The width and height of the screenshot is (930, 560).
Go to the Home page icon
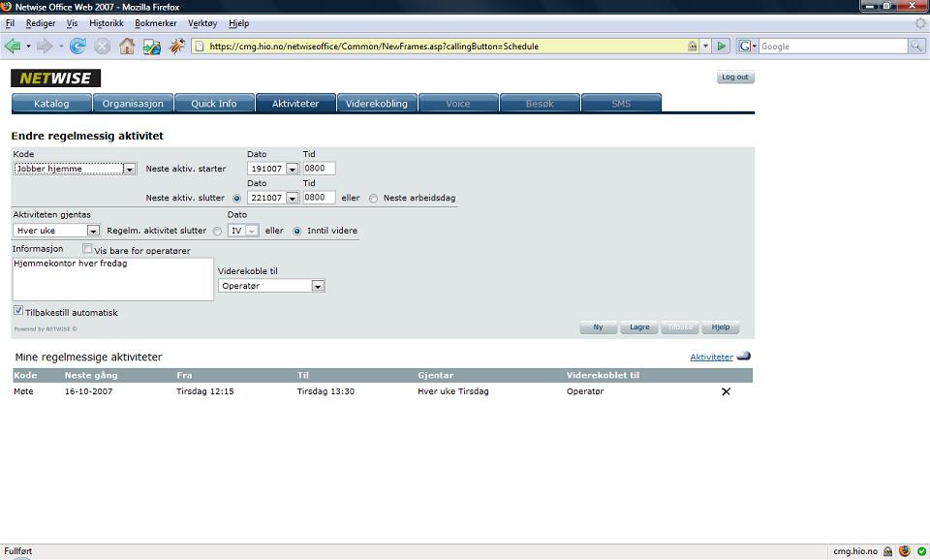coord(127,46)
